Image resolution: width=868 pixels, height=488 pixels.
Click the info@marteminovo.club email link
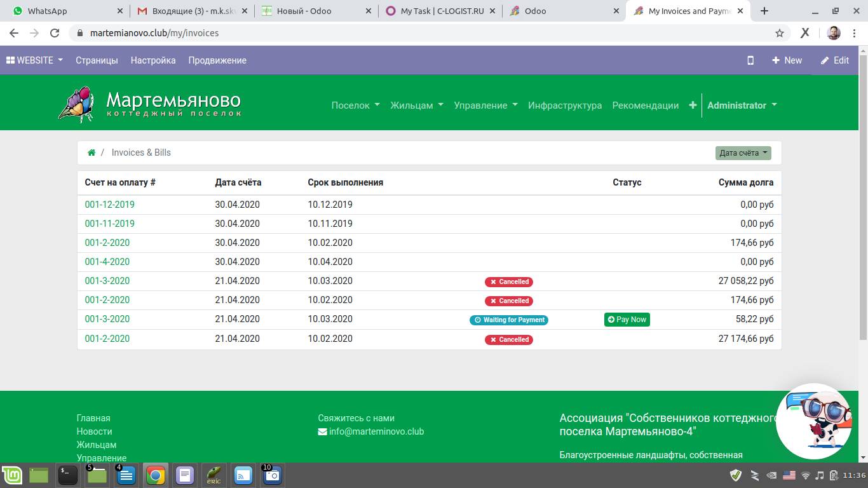point(376,431)
